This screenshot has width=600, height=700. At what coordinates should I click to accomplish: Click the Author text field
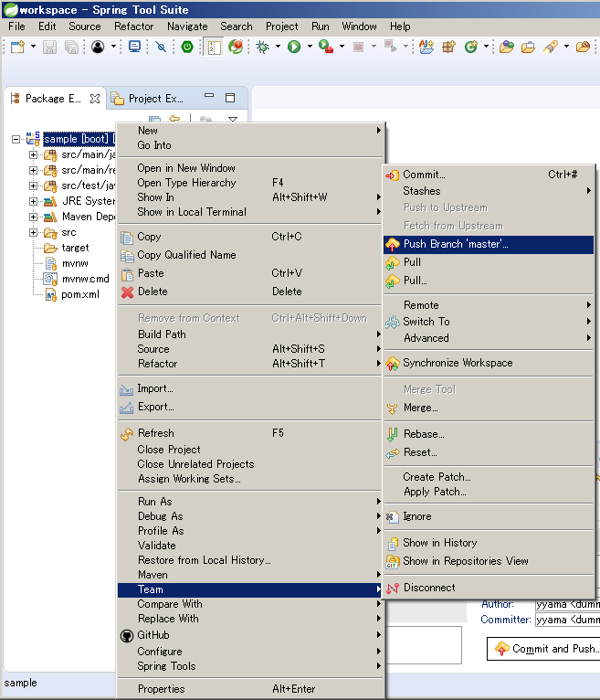pyautogui.click(x=567, y=604)
